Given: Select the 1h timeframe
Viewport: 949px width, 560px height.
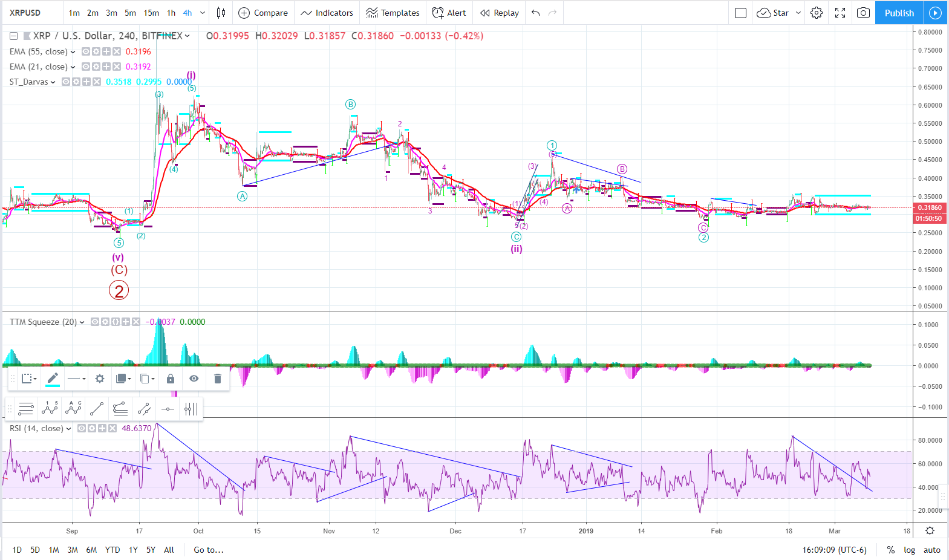Looking at the screenshot, I should (171, 13).
